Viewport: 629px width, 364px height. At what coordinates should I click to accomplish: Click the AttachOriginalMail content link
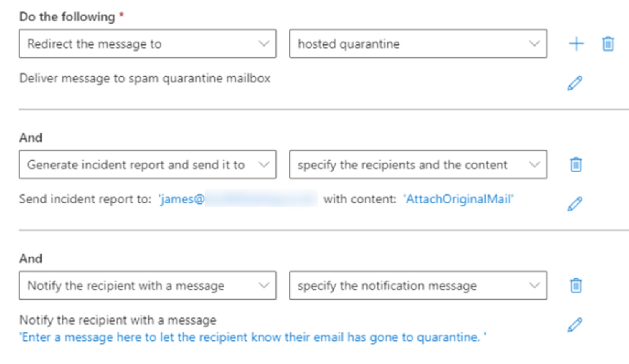click(458, 199)
